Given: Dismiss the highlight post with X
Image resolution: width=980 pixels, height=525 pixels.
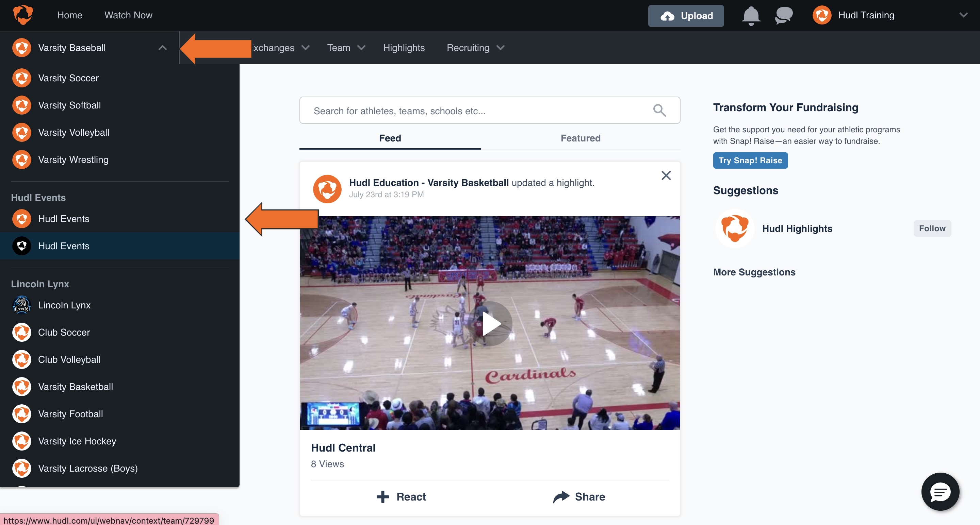Looking at the screenshot, I should point(666,175).
